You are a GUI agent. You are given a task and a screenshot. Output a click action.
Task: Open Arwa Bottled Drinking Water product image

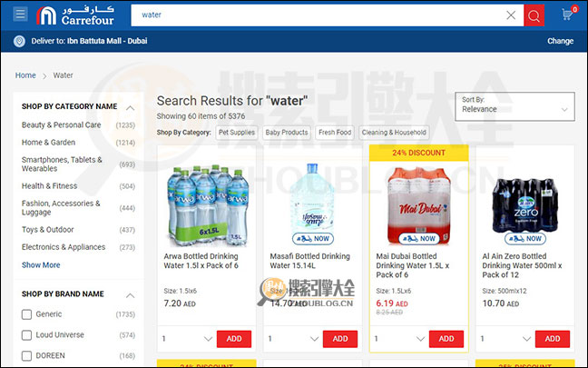208,205
